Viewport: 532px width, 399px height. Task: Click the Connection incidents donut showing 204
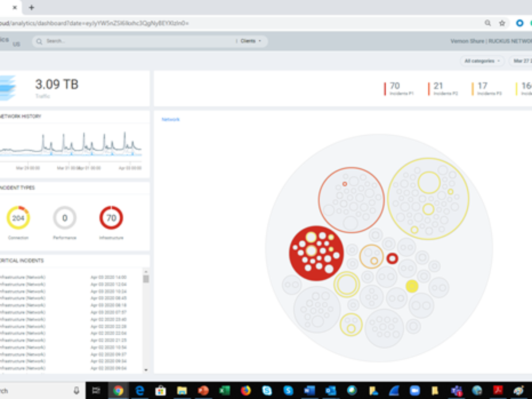[x=18, y=218]
